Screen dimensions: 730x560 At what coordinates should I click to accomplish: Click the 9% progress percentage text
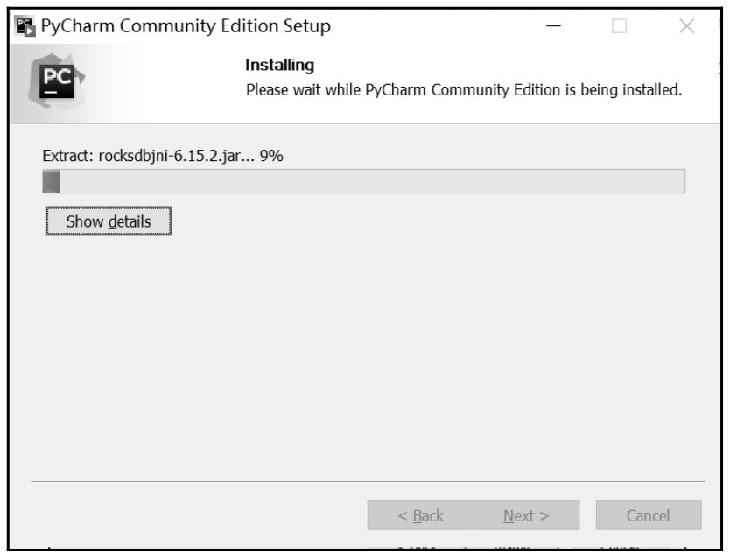pos(271,156)
